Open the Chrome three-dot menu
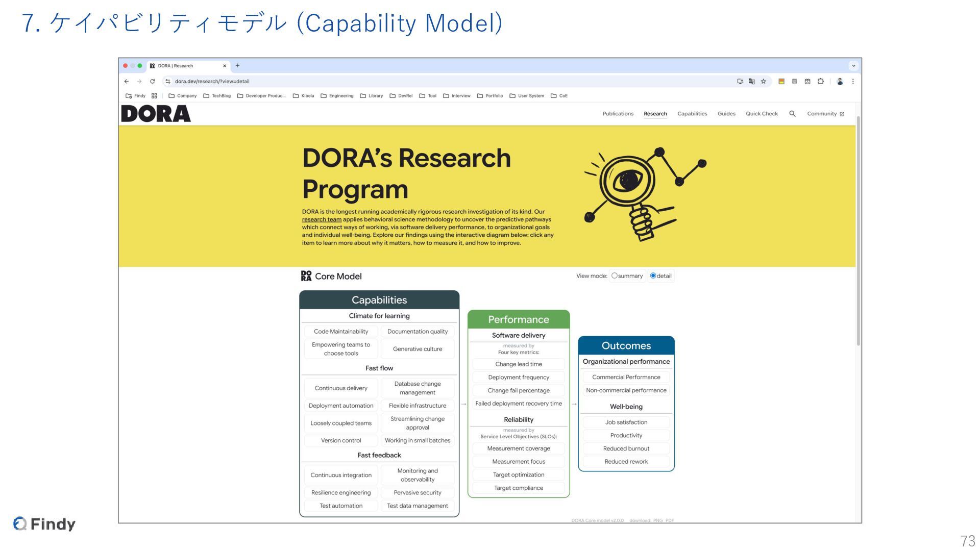 click(853, 82)
